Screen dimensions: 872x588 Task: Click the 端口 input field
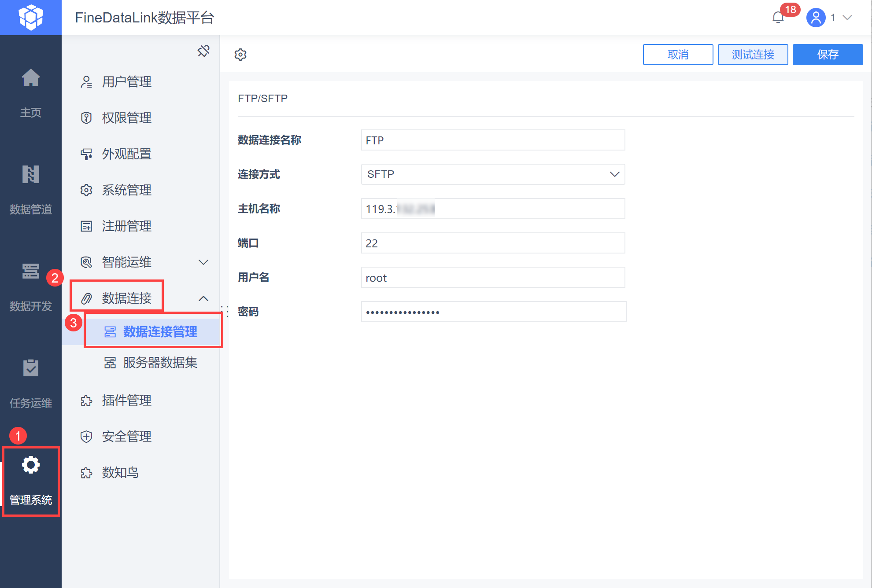492,243
